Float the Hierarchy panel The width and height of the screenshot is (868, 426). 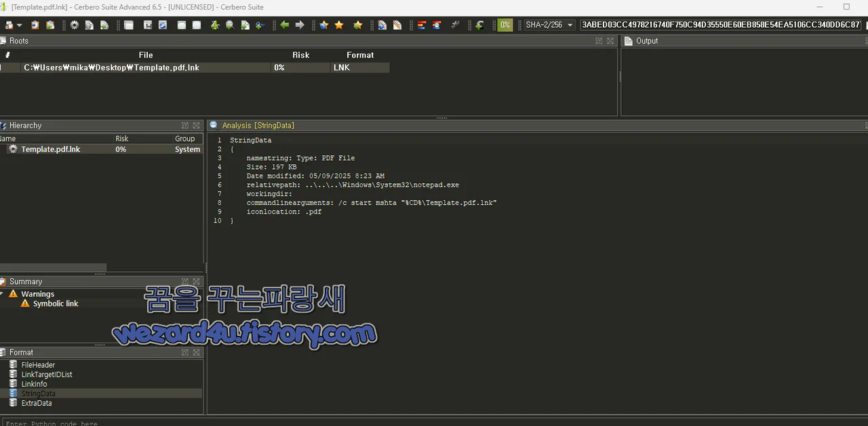[x=185, y=125]
